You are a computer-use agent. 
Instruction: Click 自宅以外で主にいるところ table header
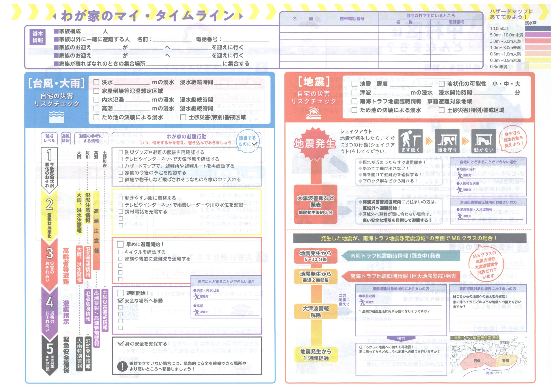(x=431, y=15)
